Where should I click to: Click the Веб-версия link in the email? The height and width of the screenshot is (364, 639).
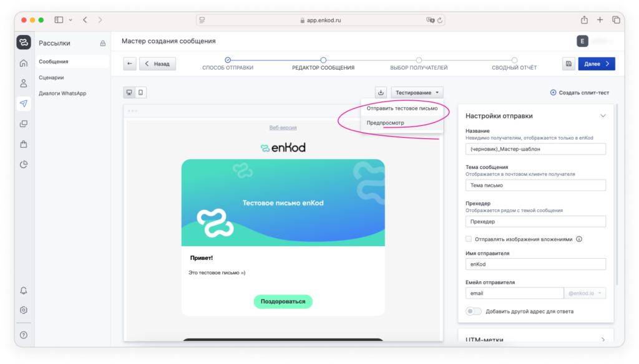(283, 127)
